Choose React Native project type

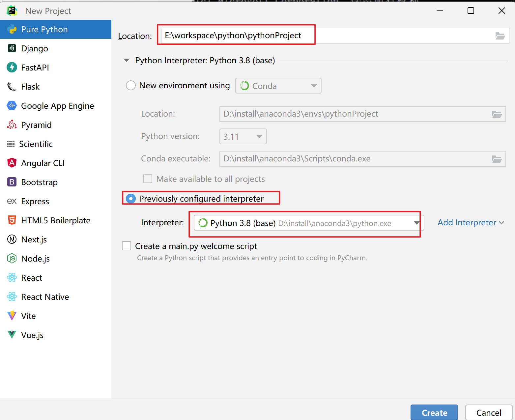coord(45,297)
